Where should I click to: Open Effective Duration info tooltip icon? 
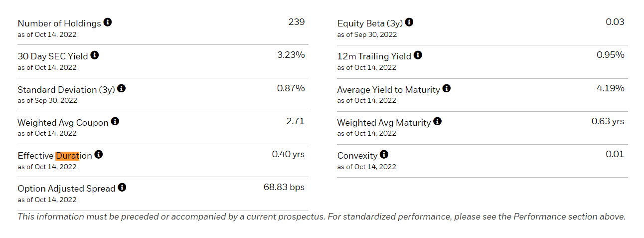(x=99, y=155)
